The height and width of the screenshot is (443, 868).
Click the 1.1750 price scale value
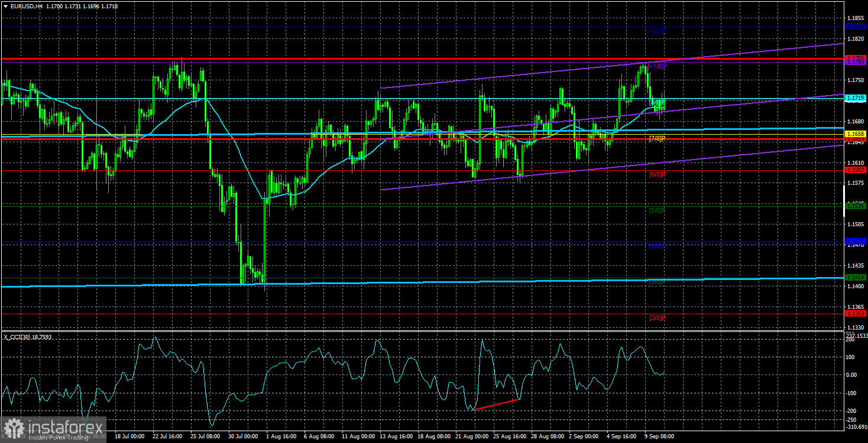click(855, 80)
